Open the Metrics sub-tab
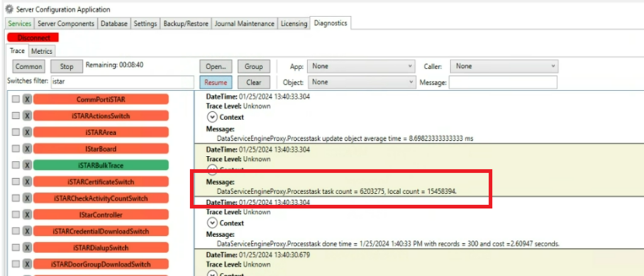Screen dimensions: 644x276 (x=42, y=51)
